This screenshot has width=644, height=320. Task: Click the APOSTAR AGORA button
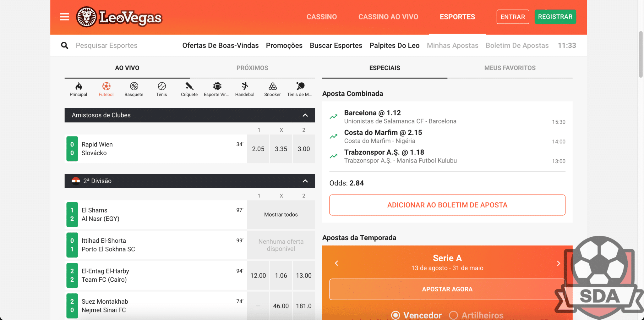pyautogui.click(x=447, y=289)
